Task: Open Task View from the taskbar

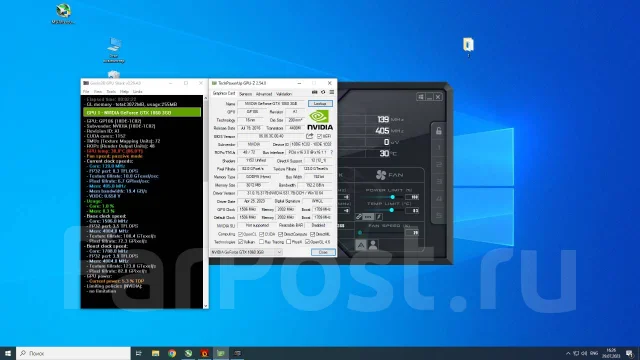Action: [138, 353]
